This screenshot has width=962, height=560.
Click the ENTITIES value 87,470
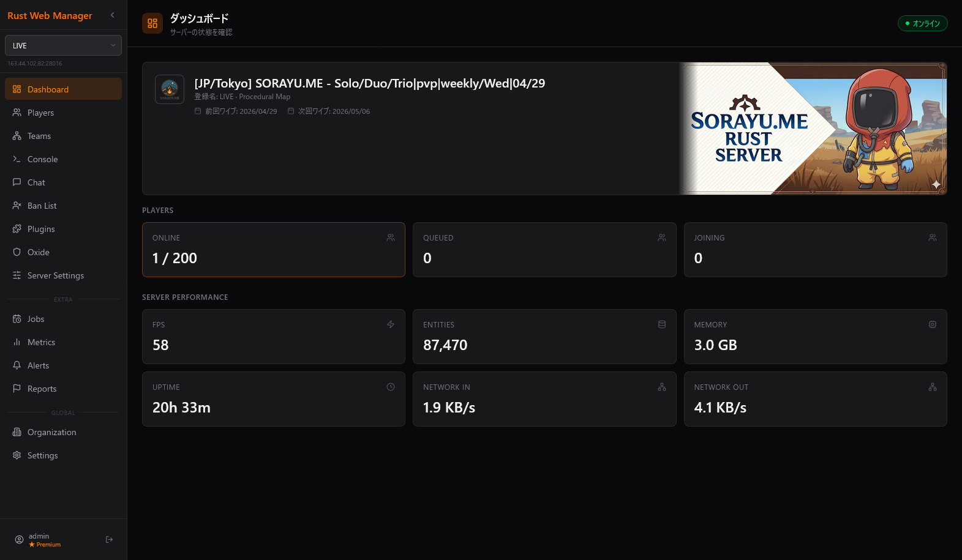coord(445,345)
